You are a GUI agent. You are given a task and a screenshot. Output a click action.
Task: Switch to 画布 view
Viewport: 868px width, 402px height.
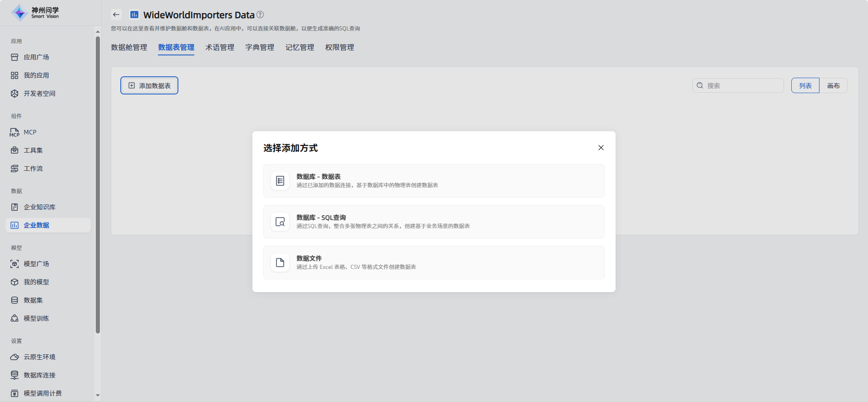tap(833, 85)
